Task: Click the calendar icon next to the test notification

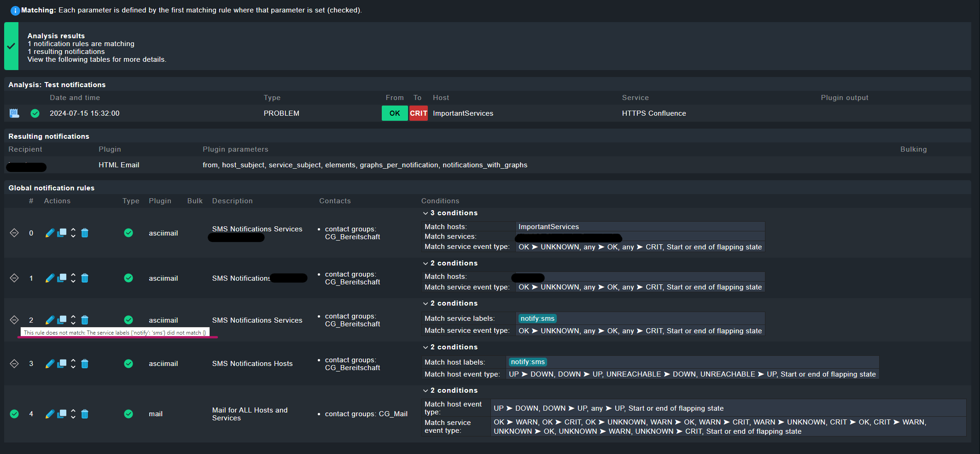Action: (x=14, y=113)
